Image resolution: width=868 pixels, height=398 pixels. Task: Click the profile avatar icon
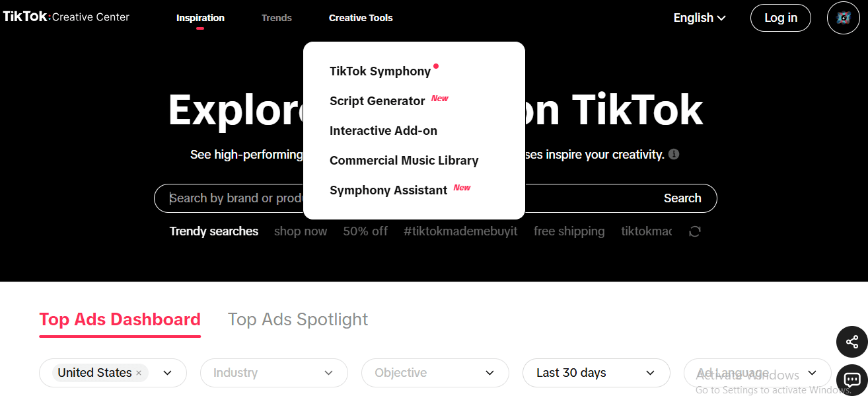[843, 18]
